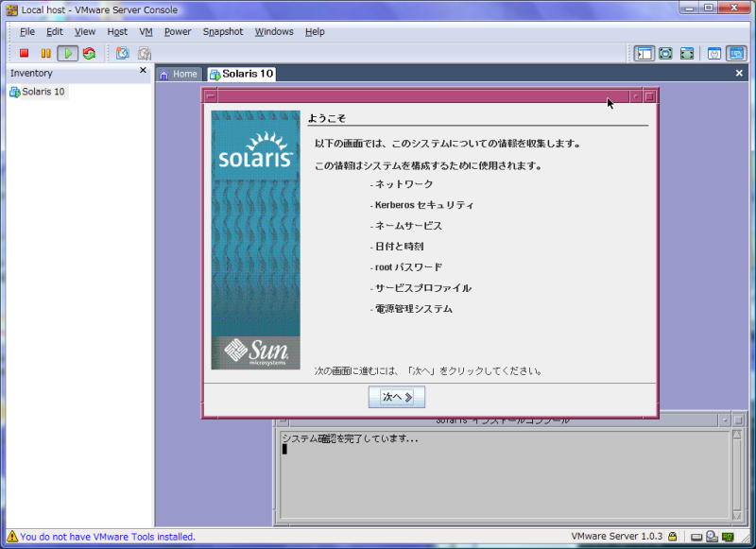This screenshot has width=756, height=549.
Task: Revert the VM to its snapshot
Action: click(143, 53)
